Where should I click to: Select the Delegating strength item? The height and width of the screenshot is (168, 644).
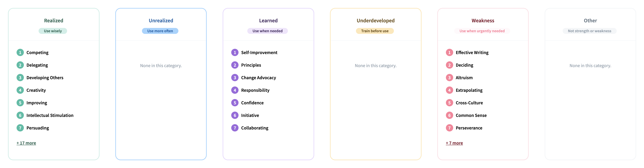tap(37, 65)
